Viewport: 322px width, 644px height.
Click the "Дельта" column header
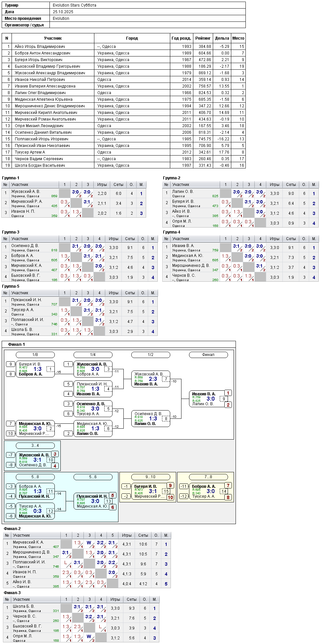pyautogui.click(x=222, y=38)
